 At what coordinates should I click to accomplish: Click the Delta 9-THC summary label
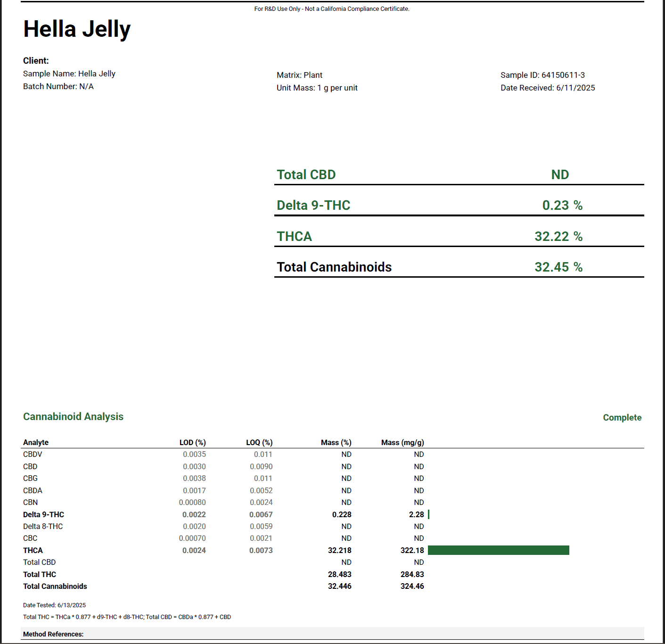(x=313, y=206)
